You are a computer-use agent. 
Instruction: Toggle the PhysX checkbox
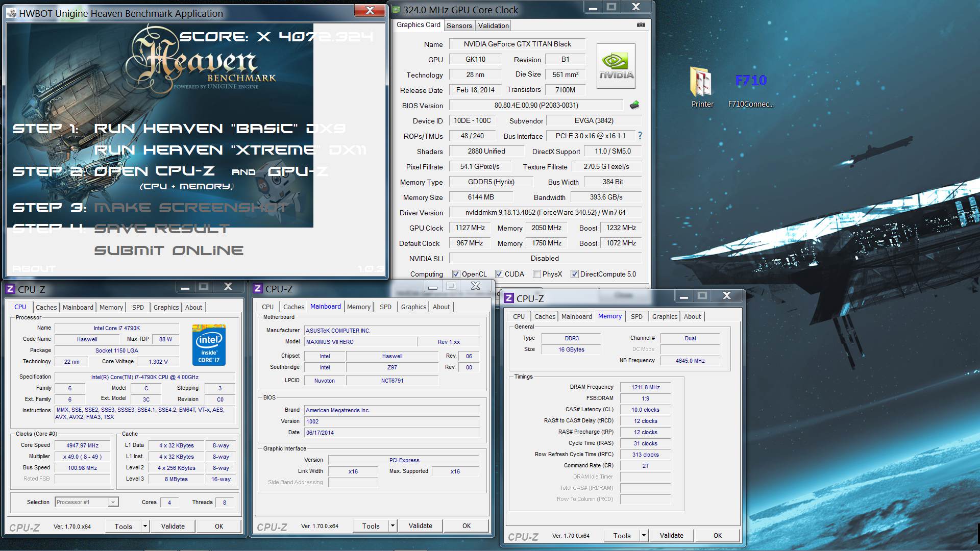(537, 274)
